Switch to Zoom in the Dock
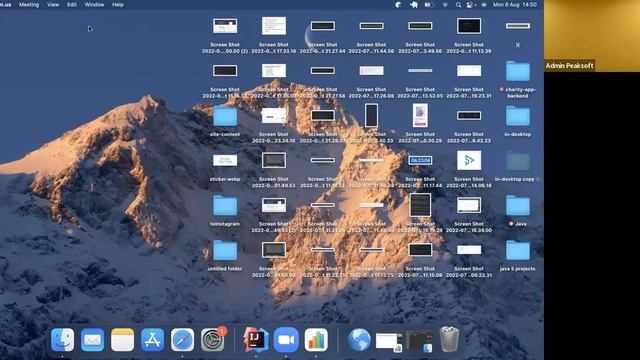Screen dimensions: 640x360 coord(286,340)
